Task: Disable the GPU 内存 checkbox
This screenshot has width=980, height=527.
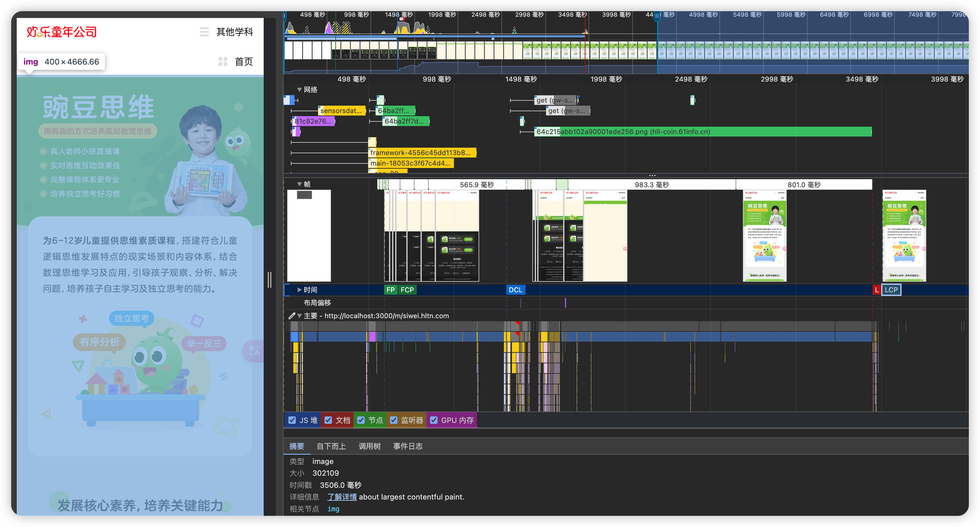Action: click(434, 420)
